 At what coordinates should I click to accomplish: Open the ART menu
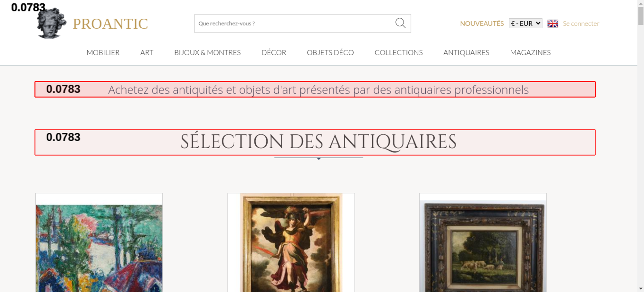tap(147, 52)
